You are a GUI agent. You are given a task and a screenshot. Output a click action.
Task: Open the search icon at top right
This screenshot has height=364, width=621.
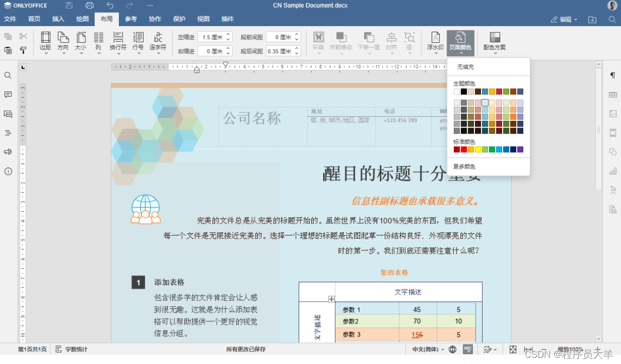tap(612, 20)
